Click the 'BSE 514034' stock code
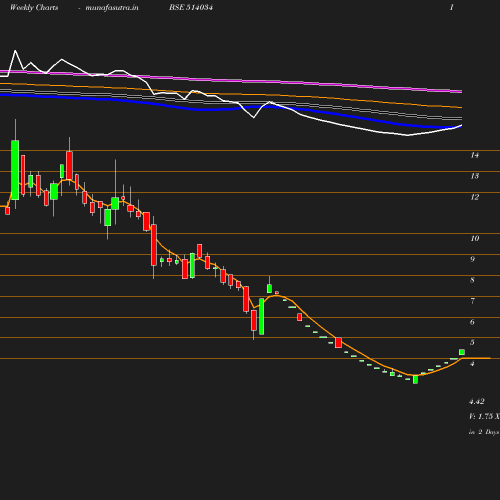The width and height of the screenshot is (500, 500). tap(191, 7)
